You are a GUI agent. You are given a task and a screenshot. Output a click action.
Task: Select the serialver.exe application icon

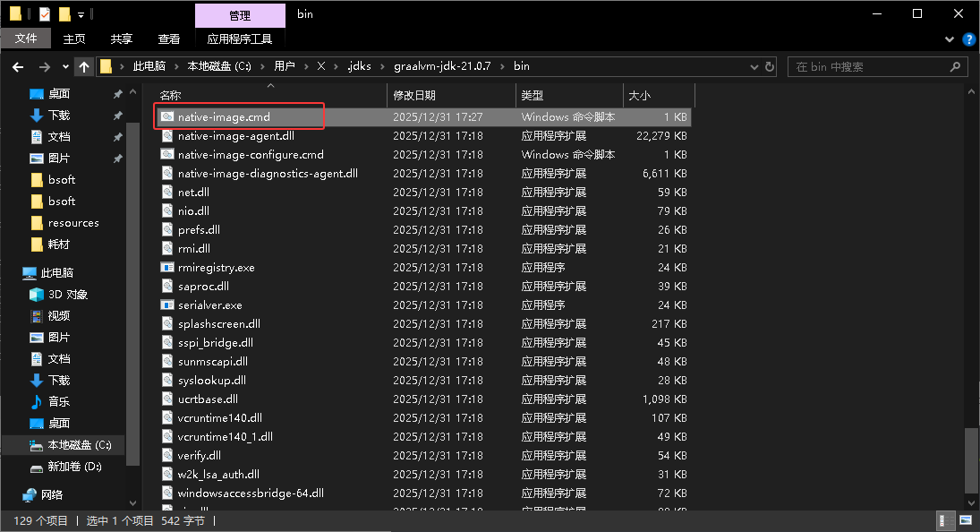[166, 305]
